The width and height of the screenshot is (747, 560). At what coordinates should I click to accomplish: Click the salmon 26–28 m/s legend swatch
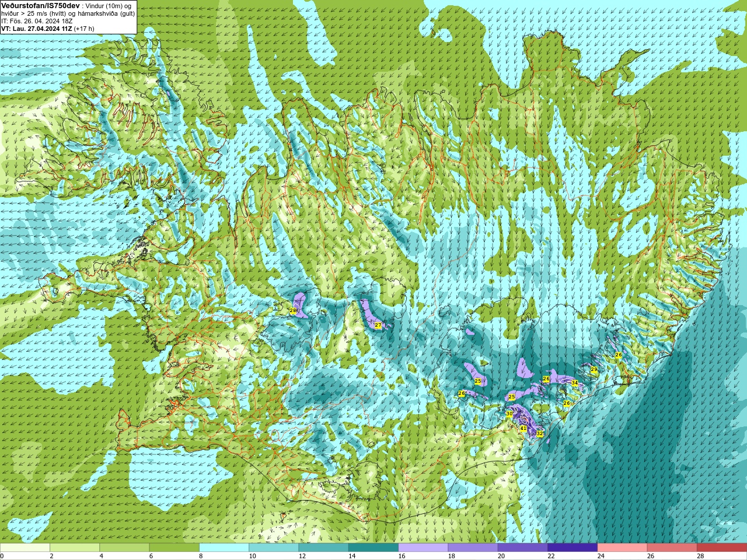click(x=672, y=548)
